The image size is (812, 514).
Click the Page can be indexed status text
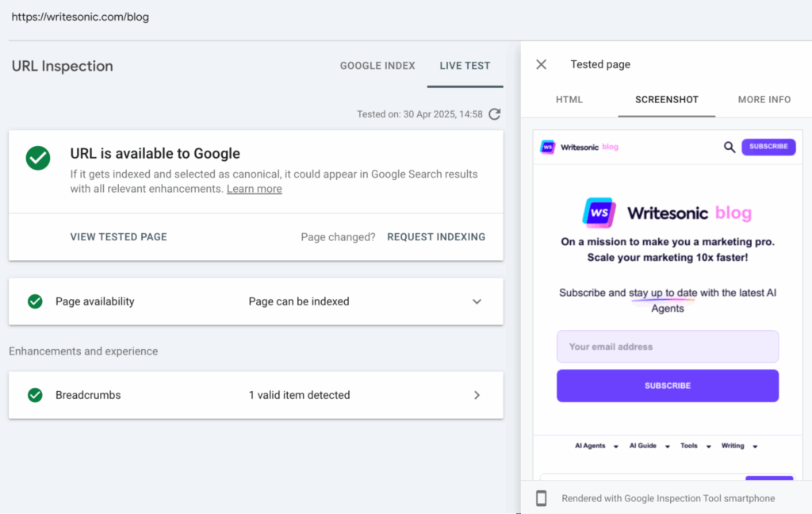pos(299,301)
